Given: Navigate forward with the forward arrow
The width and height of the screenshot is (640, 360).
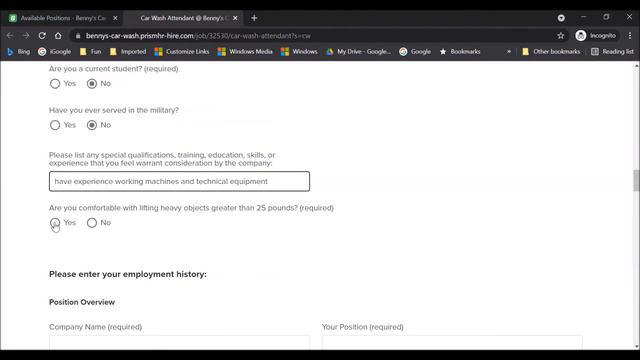Looking at the screenshot, I should point(26,36).
